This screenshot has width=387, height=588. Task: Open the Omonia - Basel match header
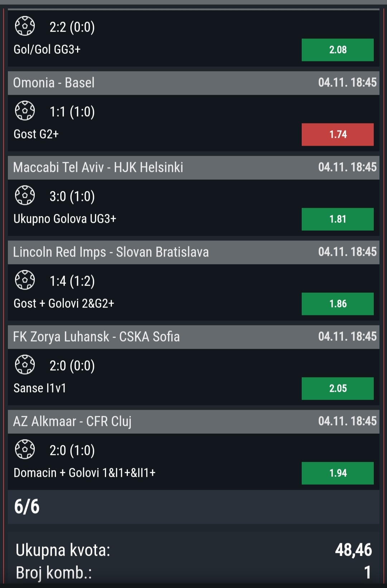[193, 83]
